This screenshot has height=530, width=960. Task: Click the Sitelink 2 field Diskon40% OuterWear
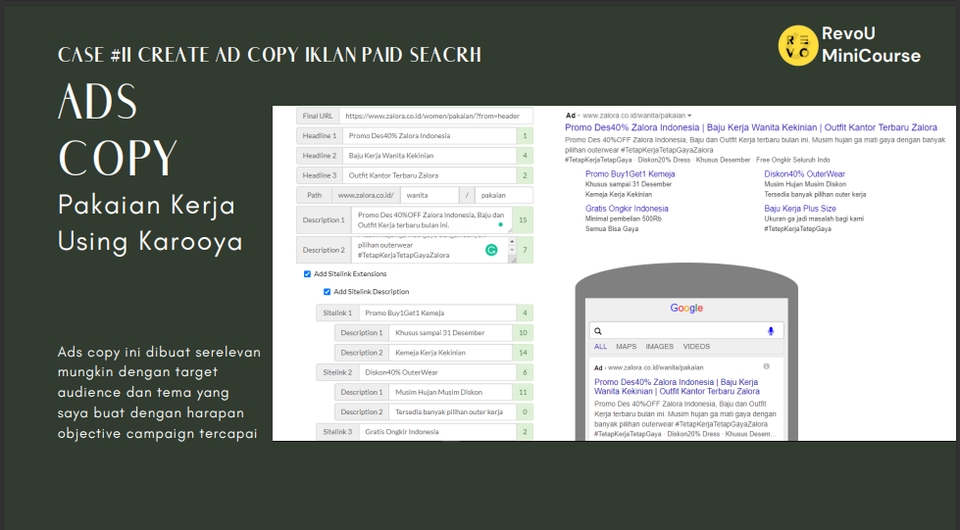[x=437, y=372]
